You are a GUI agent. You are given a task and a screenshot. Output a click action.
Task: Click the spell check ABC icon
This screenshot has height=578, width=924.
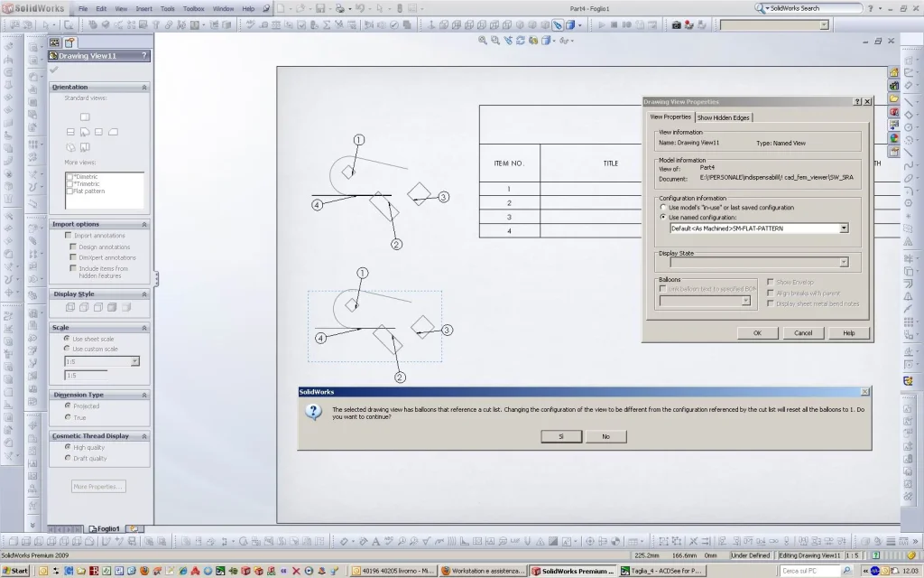(x=250, y=24)
